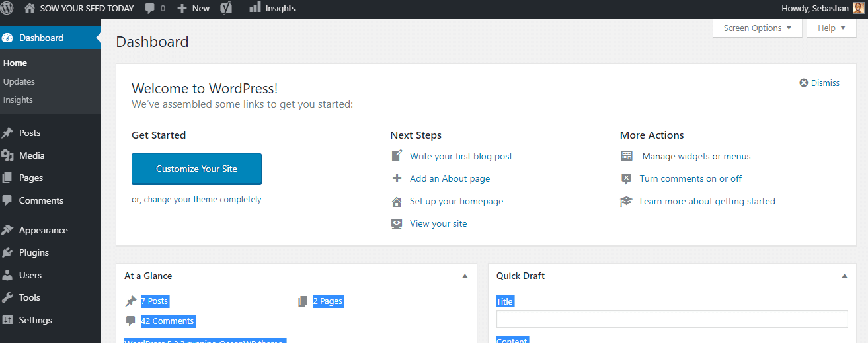Click Customize Your Site button

pyautogui.click(x=196, y=169)
